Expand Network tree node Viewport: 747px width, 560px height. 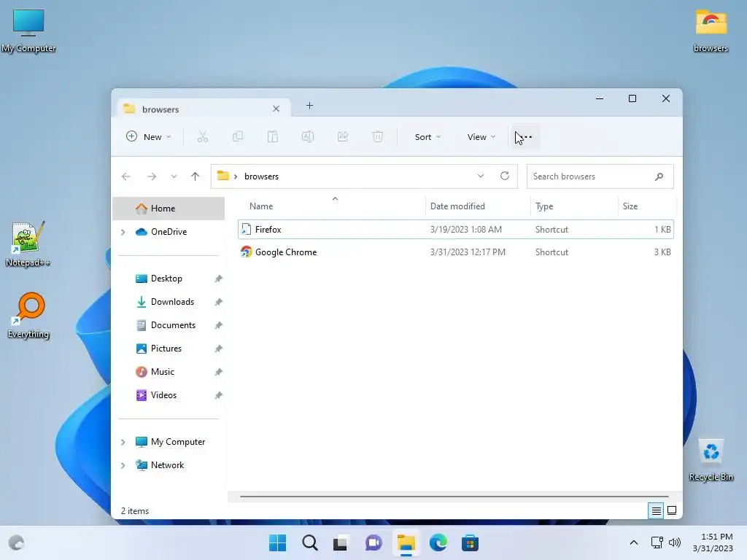tap(123, 465)
